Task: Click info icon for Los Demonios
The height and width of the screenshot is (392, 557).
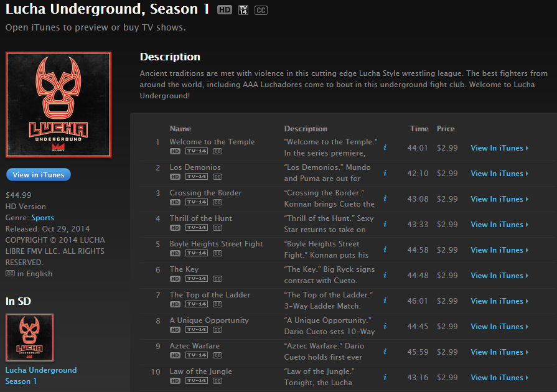Action: coord(385,173)
